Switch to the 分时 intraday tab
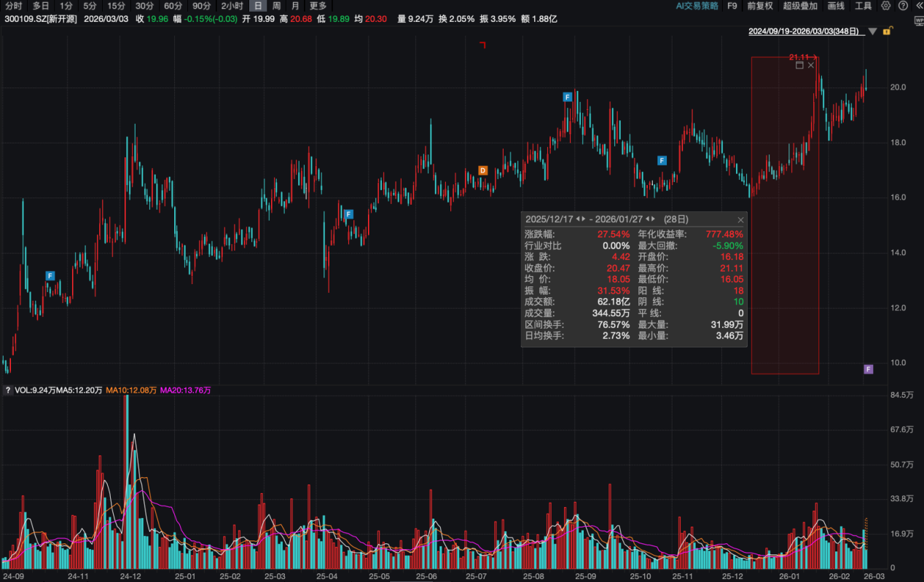 tap(14, 6)
